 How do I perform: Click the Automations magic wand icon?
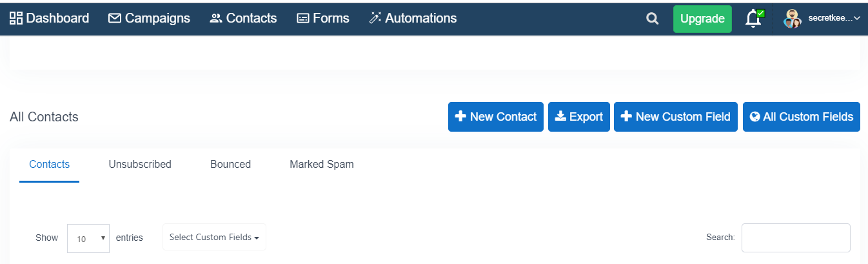click(x=375, y=18)
